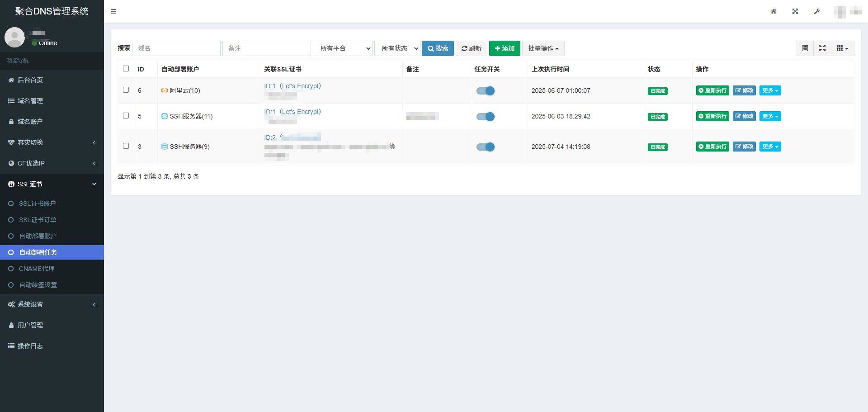Tick the select-all checkbox in table header
This screenshot has height=412, width=868.
[126, 69]
